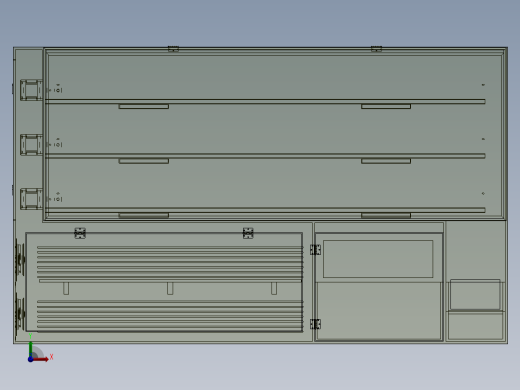The width and height of the screenshot is (520, 390).
Task: Select the right hinge above the louvered lower panel
Action: [248, 233]
